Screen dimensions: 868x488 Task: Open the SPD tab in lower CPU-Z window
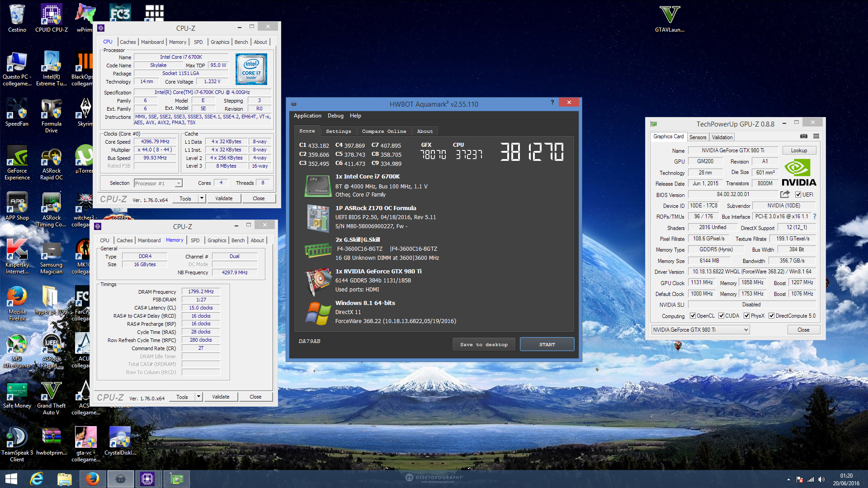coord(195,240)
